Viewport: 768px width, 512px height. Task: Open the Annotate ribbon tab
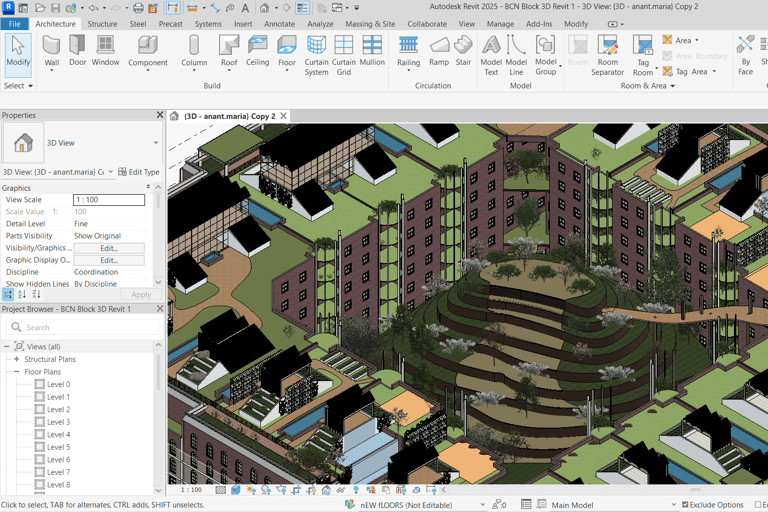pyautogui.click(x=279, y=24)
